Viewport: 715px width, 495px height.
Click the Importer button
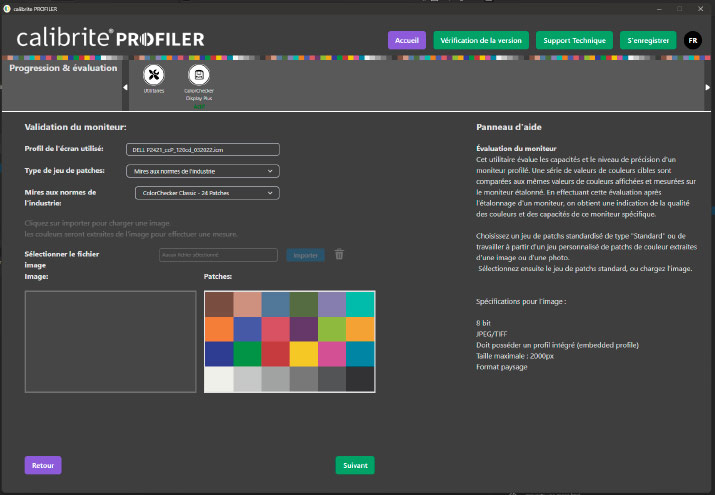(305, 255)
